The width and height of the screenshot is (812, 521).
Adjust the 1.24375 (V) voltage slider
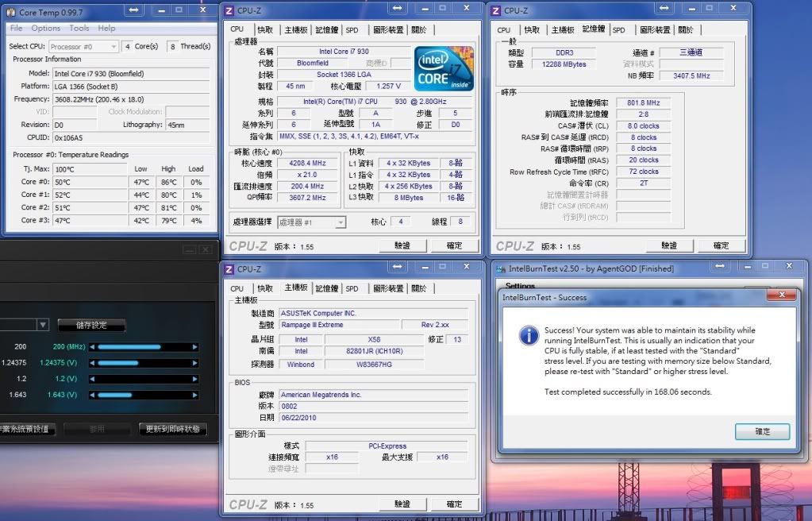(144, 363)
